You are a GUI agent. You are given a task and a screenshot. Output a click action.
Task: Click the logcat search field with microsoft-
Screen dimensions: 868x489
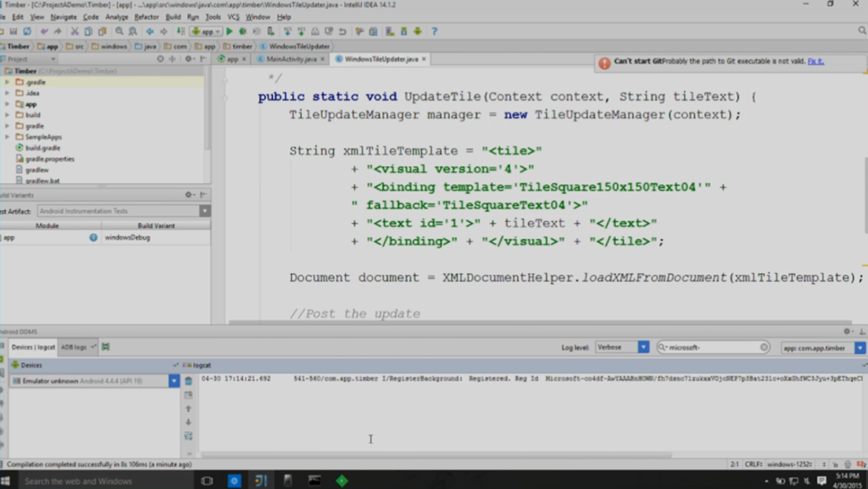(711, 347)
